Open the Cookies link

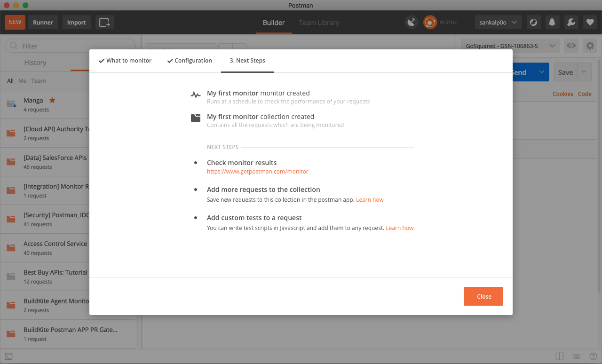(x=563, y=94)
